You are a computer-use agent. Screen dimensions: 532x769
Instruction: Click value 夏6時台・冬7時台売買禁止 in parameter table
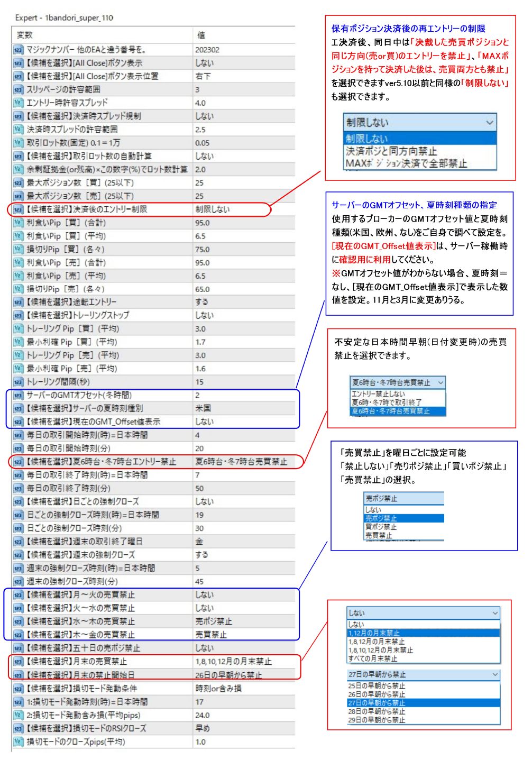241,462
